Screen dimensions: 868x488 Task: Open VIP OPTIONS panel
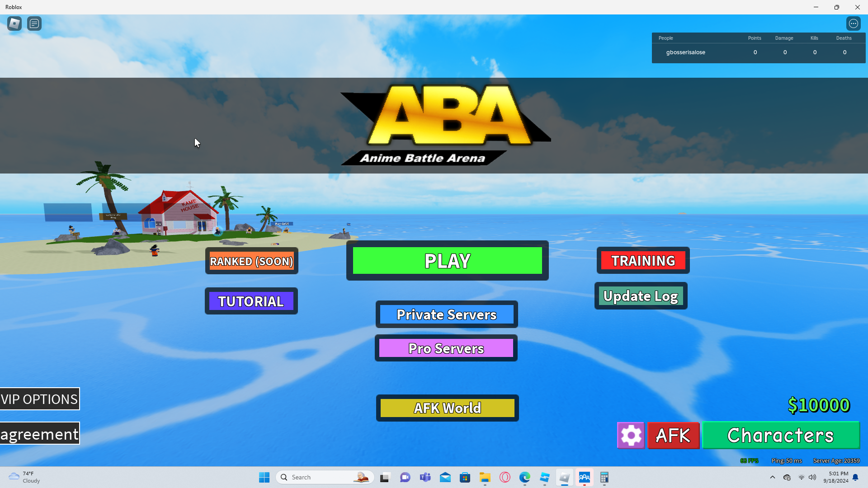click(x=40, y=399)
